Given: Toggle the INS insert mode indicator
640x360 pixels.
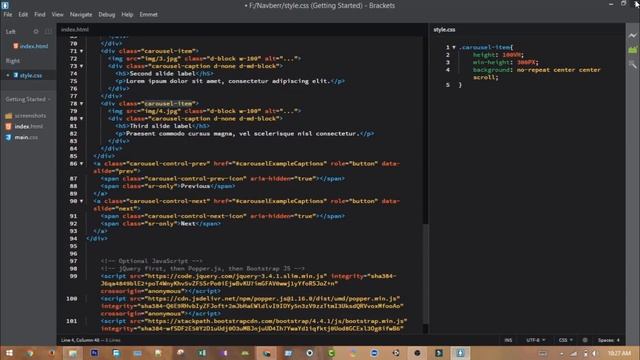Looking at the screenshot, I should (508, 340).
